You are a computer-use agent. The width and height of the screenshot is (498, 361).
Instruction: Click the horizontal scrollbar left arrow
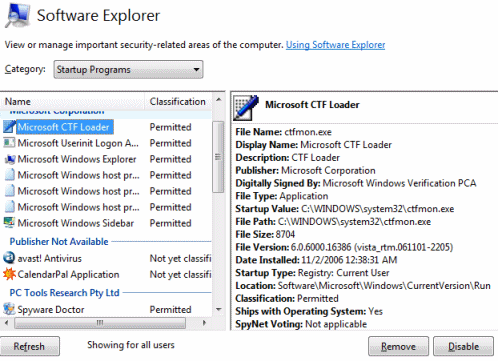[x=6, y=323]
